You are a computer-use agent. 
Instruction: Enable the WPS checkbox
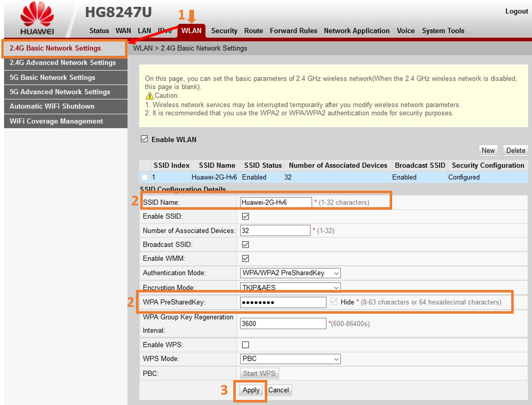pyautogui.click(x=245, y=345)
